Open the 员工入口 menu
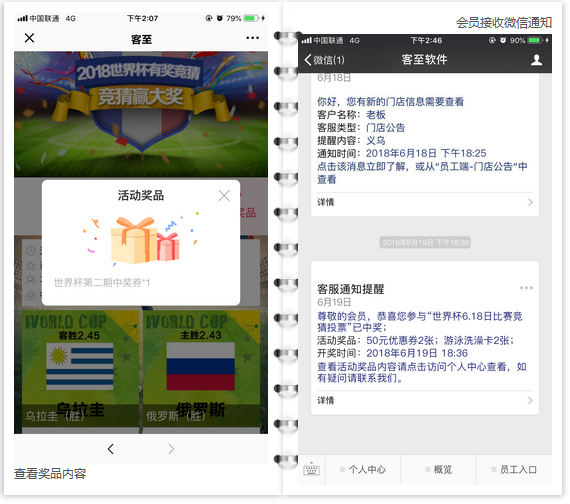This screenshot has height=504, width=570. (514, 469)
